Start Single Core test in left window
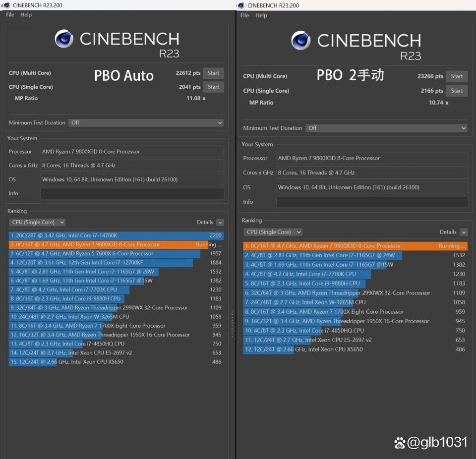 (213, 87)
